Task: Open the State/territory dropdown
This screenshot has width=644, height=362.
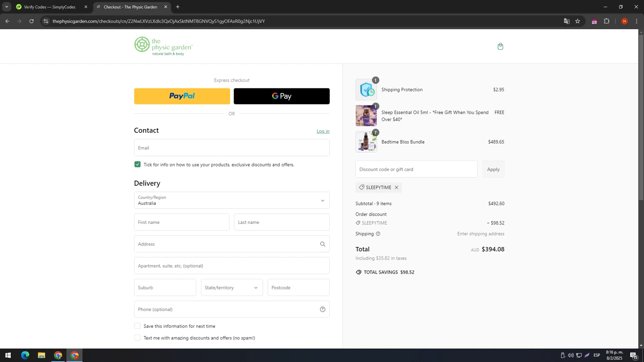Action: (232, 287)
